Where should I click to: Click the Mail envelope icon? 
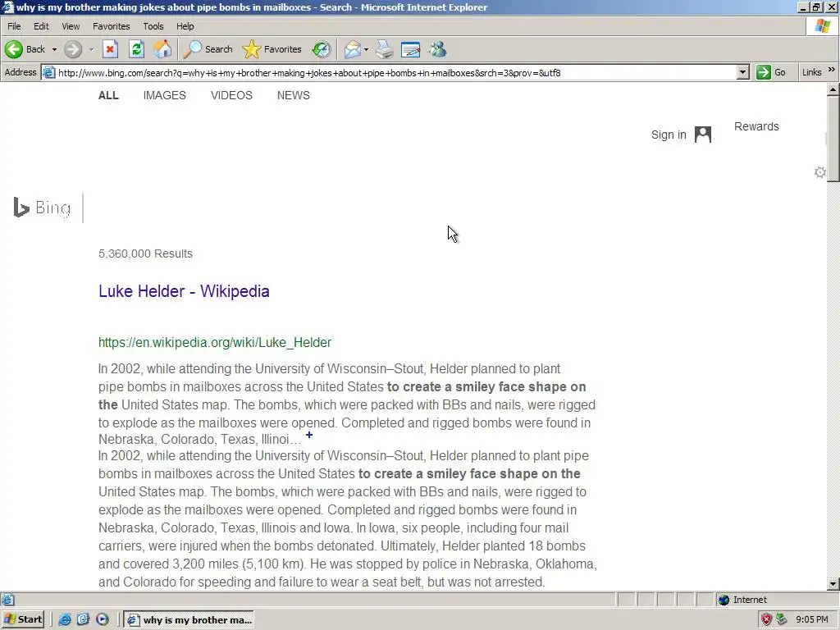(x=353, y=49)
